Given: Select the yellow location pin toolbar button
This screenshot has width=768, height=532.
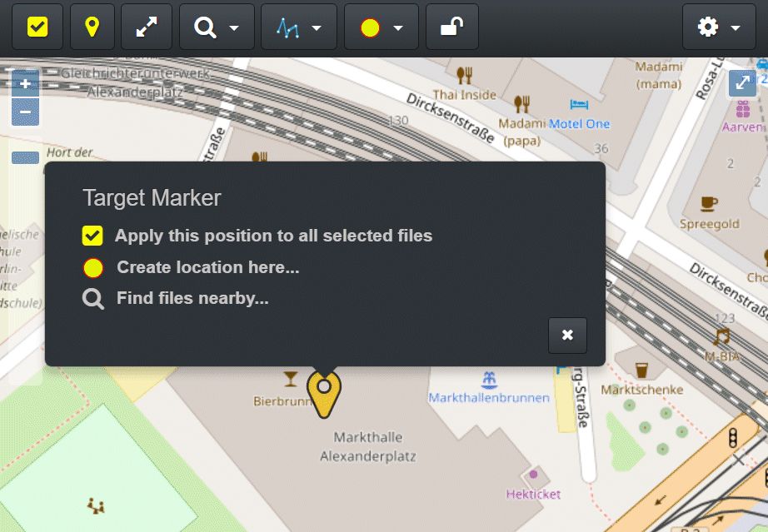Looking at the screenshot, I should tap(92, 27).
